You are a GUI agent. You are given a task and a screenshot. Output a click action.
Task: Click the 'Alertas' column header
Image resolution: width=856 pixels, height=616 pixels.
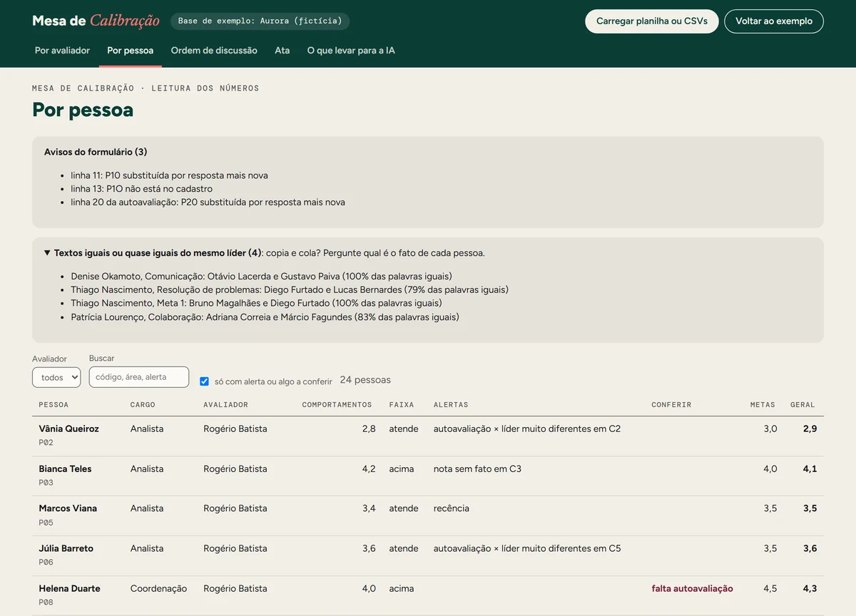pos(451,405)
